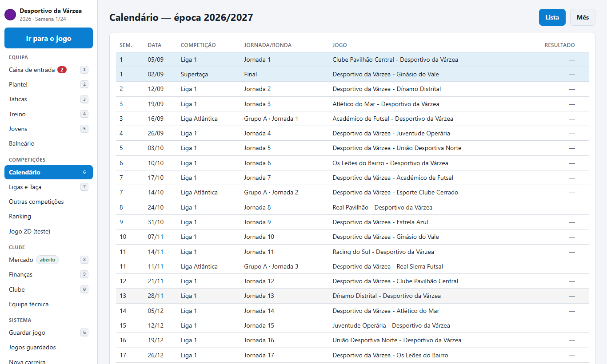The image size is (607, 364).
Task: Click the JORNADA/RONDA column header
Action: [268, 45]
